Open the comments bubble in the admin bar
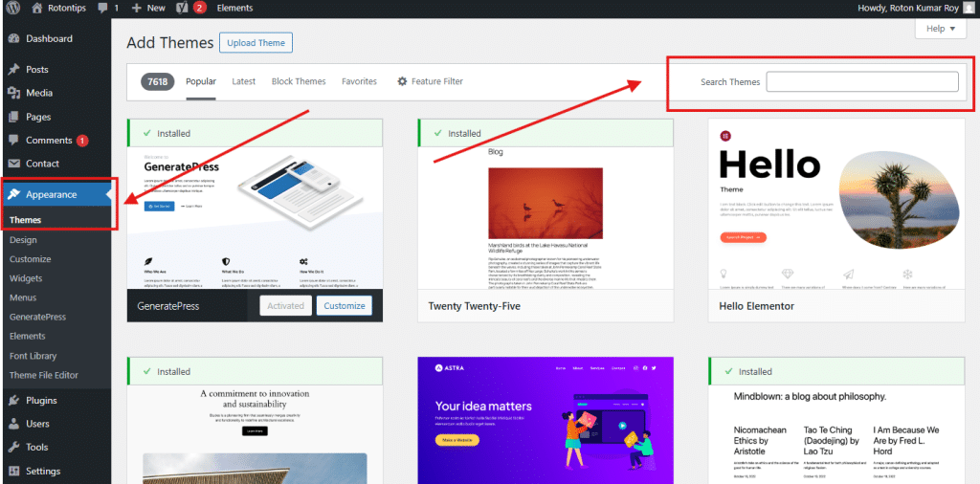The height and width of the screenshot is (484, 980). (102, 8)
